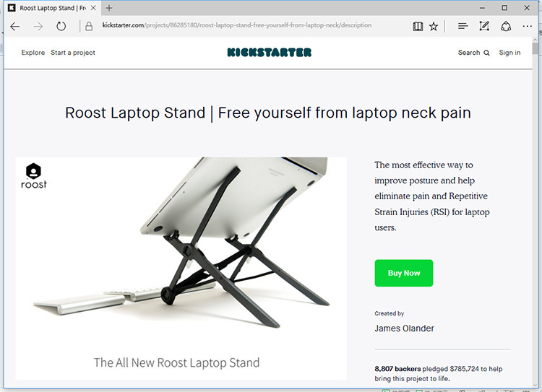542x392 pixels.
Task: Click the Explore link
Action: tap(33, 53)
